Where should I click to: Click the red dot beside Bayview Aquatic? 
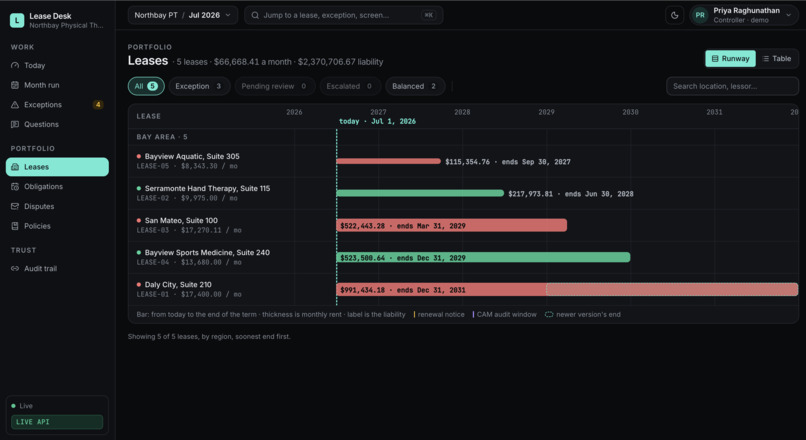pyautogui.click(x=139, y=156)
